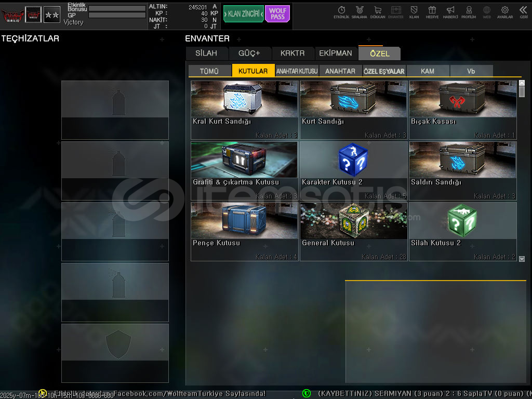Click the "Saldırı Sandığı" item name
Viewport: 532px width, 399px height.
[436, 182]
